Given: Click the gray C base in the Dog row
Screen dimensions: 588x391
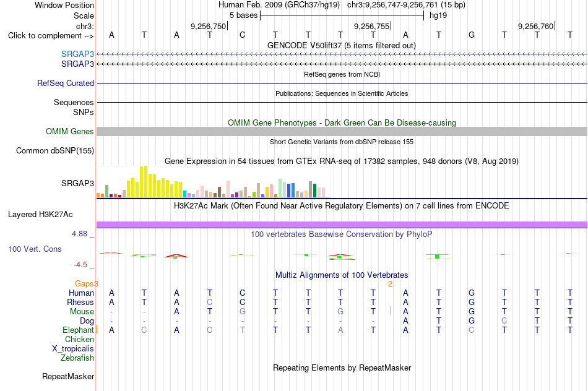Looking at the screenshot, I should [504, 321].
